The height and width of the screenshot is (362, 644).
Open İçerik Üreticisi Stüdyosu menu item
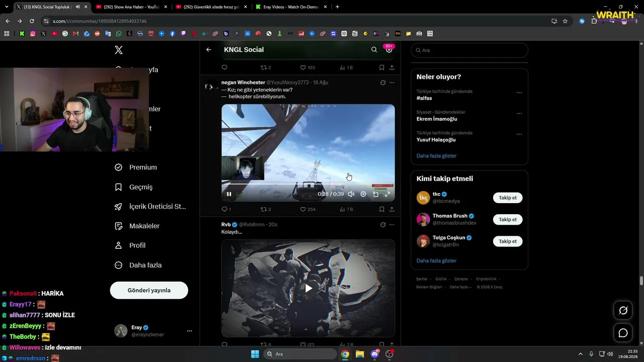click(150, 207)
